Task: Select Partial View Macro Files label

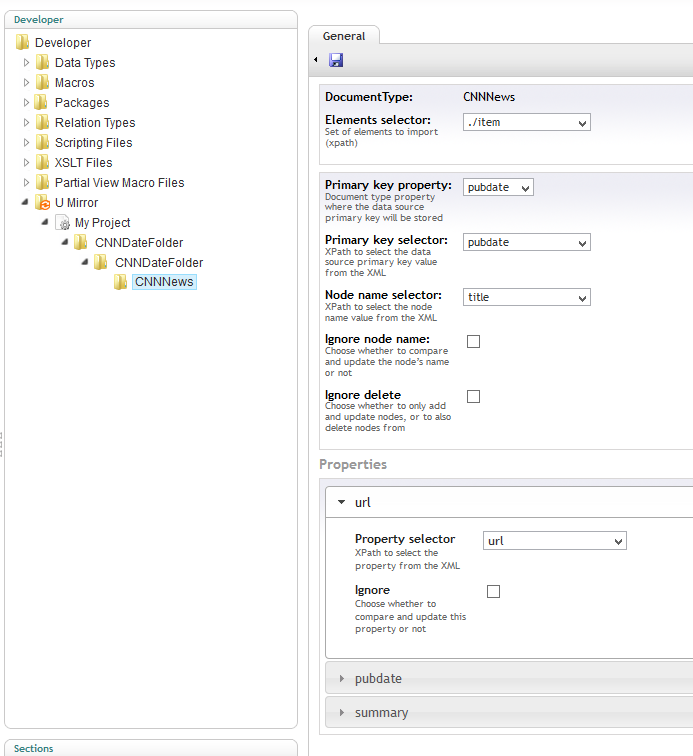Action: point(120,183)
